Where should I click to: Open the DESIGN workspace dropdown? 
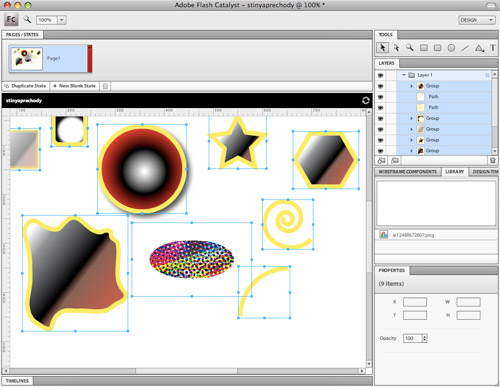(477, 20)
